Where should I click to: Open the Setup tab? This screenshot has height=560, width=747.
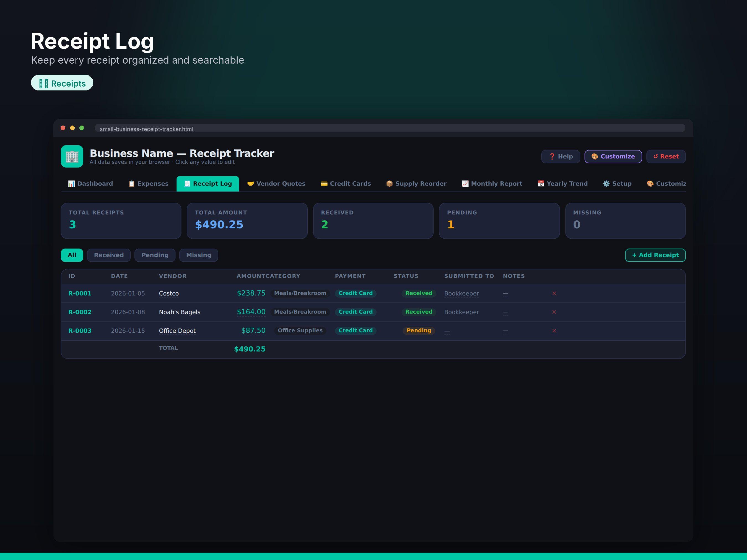pos(617,184)
